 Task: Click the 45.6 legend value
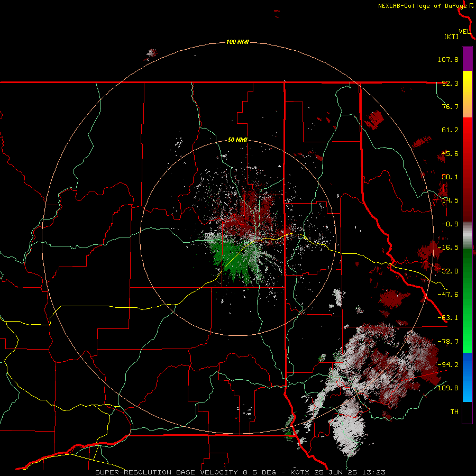click(450, 153)
